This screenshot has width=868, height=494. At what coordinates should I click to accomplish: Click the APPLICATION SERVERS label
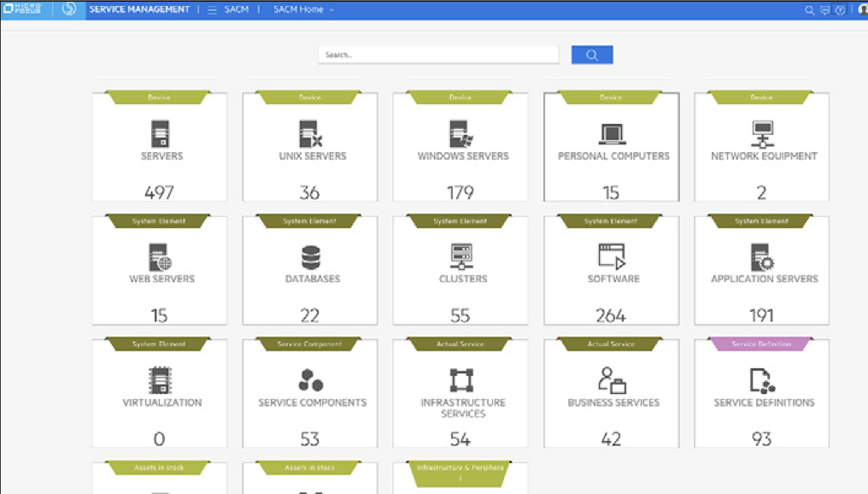point(765,279)
